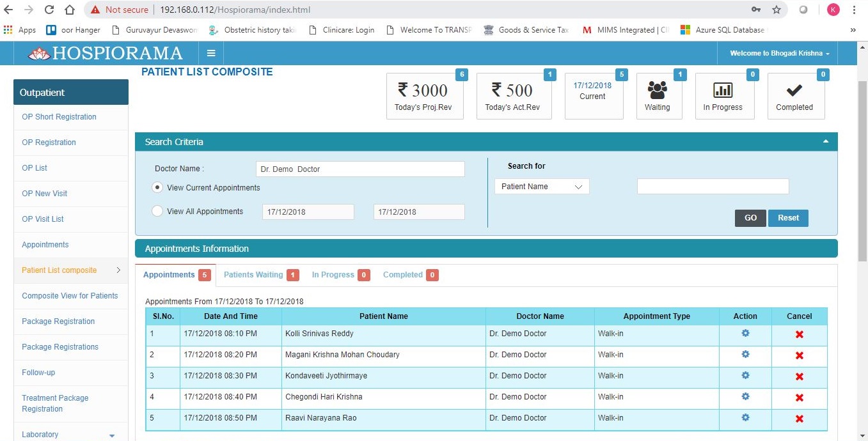The width and height of the screenshot is (868, 441).
Task: Click the GO search button
Action: (750, 217)
